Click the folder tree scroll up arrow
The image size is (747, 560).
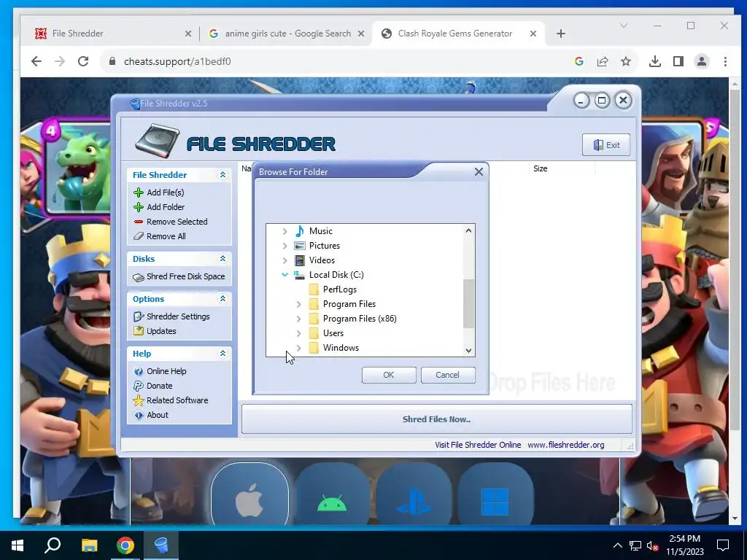coord(468,230)
